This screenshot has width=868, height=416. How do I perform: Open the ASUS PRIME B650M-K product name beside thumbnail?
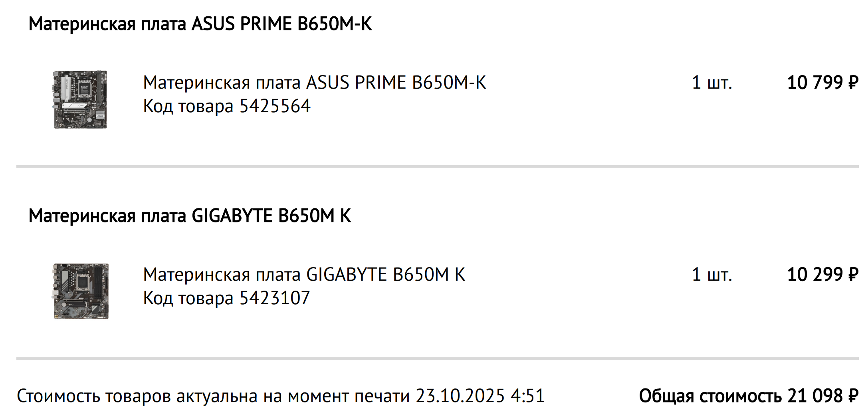pyautogui.click(x=314, y=83)
